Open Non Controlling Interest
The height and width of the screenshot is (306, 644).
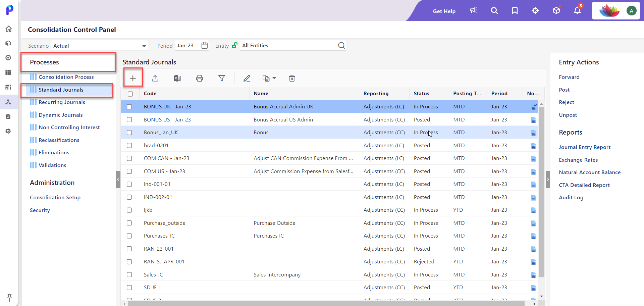(x=69, y=127)
